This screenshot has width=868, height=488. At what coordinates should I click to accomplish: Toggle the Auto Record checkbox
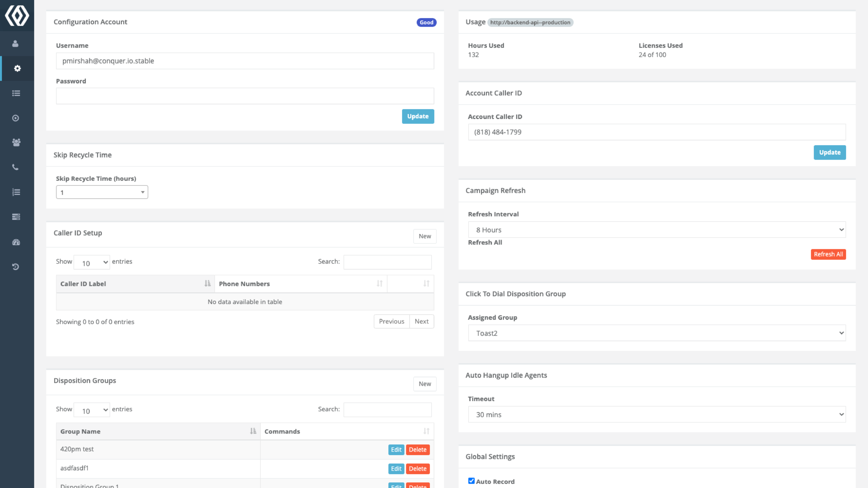click(471, 481)
